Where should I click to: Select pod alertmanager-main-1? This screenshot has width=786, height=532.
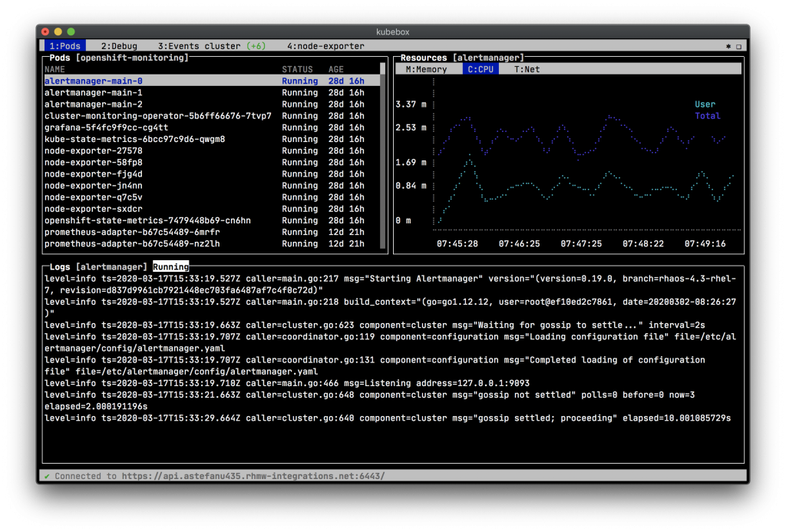[94, 92]
